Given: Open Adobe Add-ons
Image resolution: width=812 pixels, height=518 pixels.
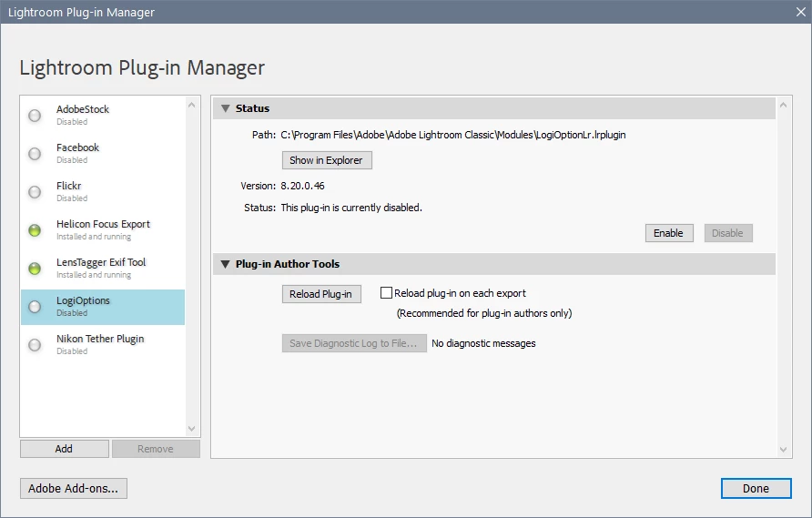Looking at the screenshot, I should click(x=74, y=489).
